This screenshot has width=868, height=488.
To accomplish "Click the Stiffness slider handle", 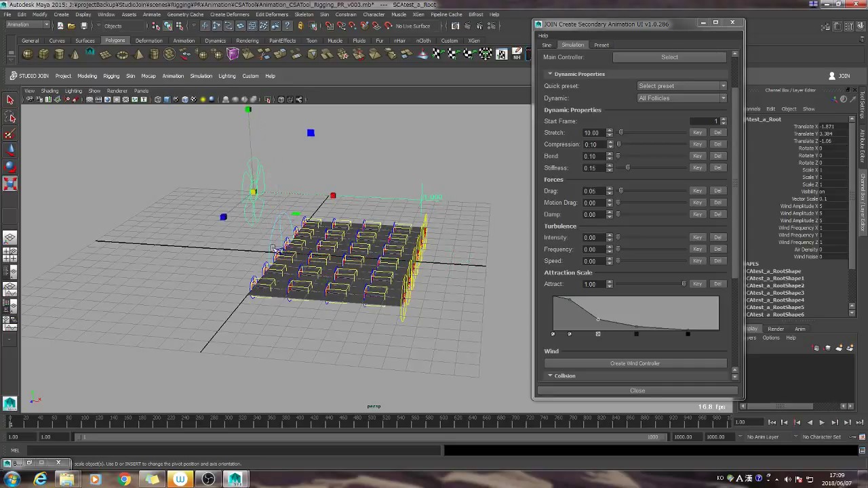I will point(627,167).
